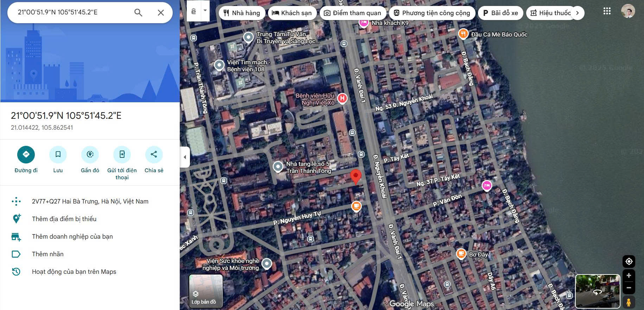Send location via Gửi tới điện thoại
Screen dimensions: 644x310
point(122,154)
